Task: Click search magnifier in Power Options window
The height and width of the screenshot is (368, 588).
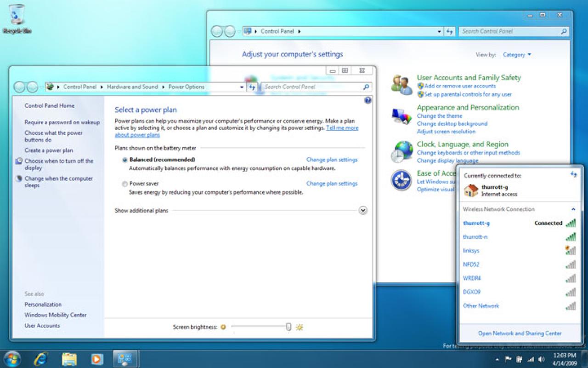Action: click(366, 87)
